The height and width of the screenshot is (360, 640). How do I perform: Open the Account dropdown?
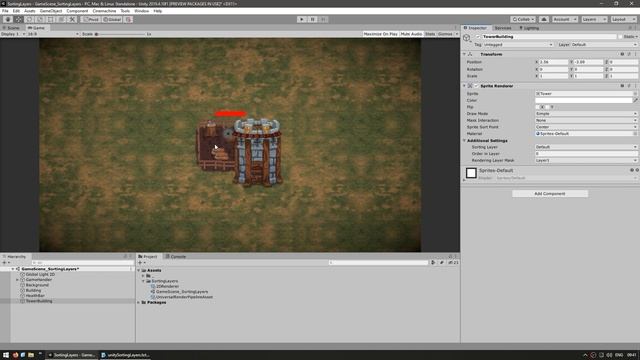(x=564, y=19)
